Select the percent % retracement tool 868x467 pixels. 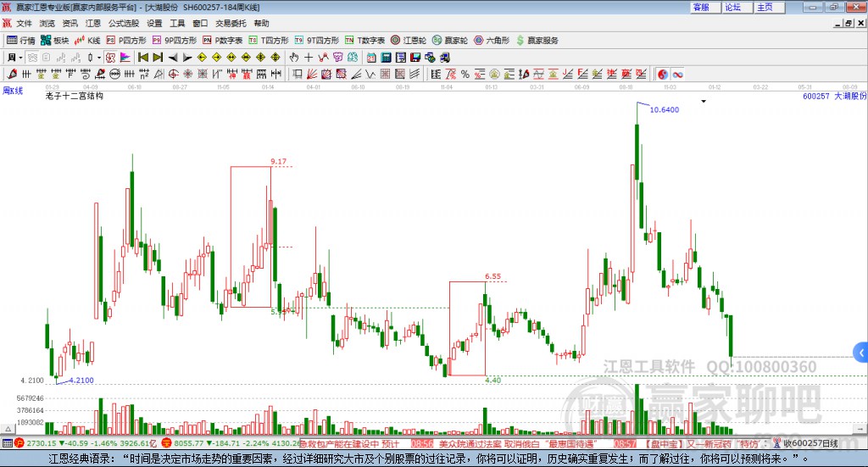(465, 74)
